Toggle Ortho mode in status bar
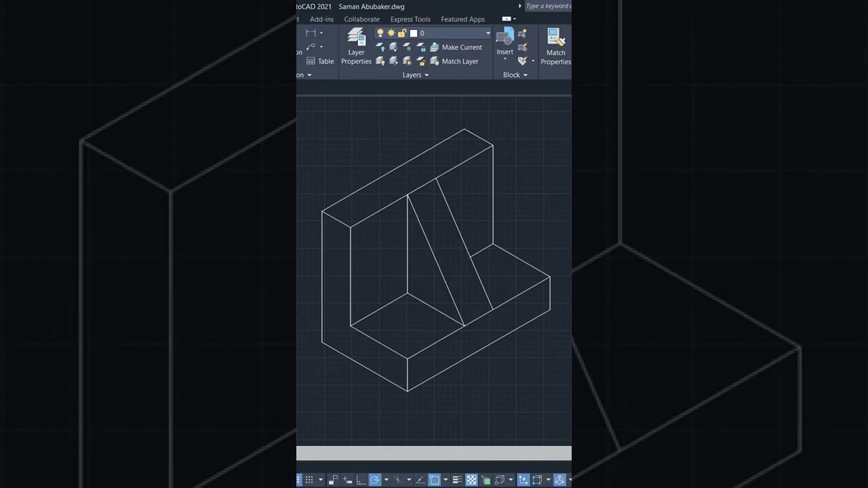 (361, 480)
